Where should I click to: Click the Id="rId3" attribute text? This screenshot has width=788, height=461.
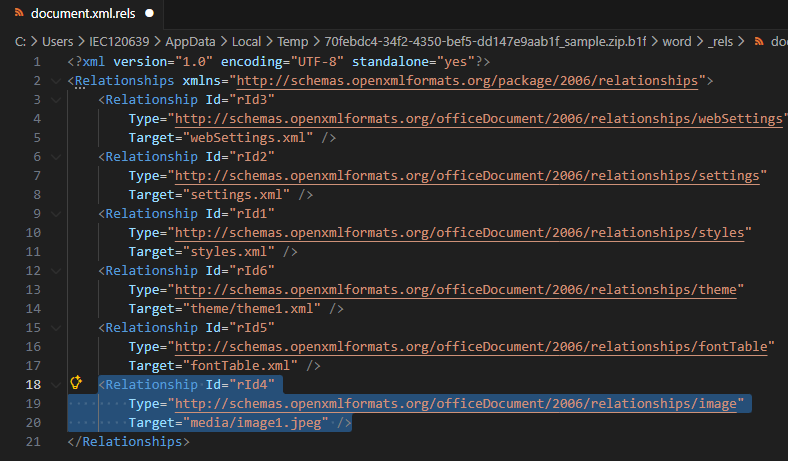[240, 100]
